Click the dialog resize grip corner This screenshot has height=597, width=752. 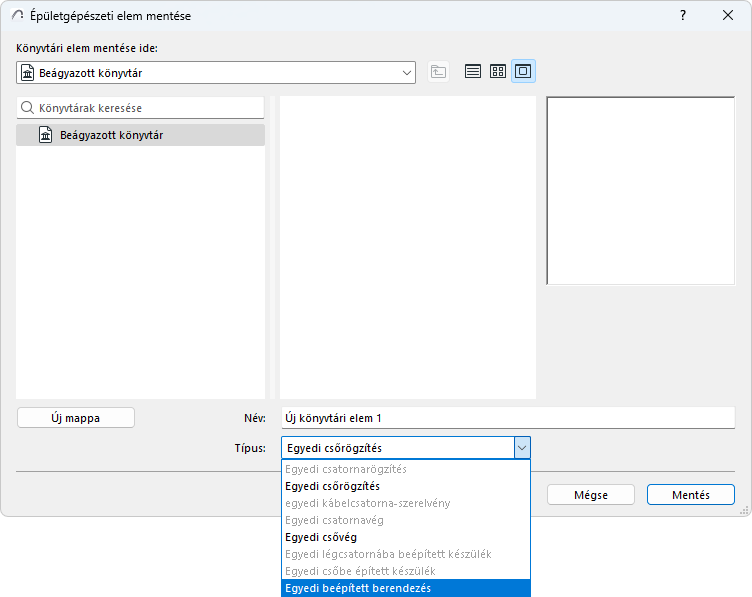(x=744, y=511)
